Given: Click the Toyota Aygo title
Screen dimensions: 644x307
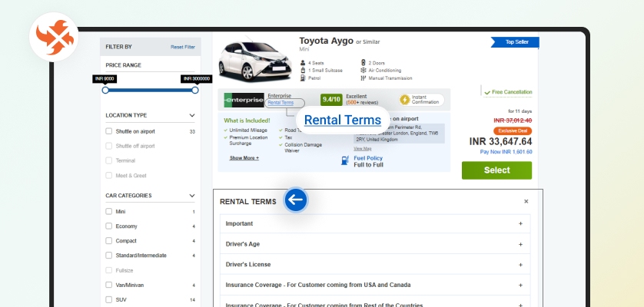Looking at the screenshot, I should 326,41.
